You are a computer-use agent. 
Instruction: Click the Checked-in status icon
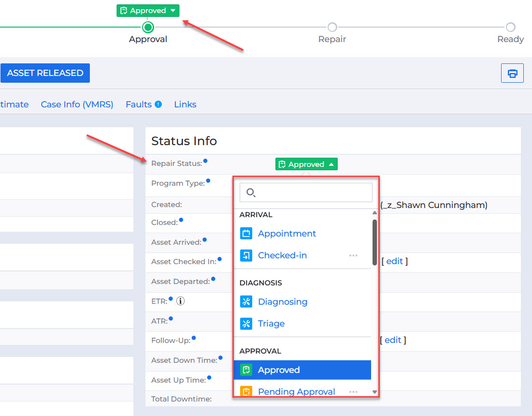click(246, 255)
